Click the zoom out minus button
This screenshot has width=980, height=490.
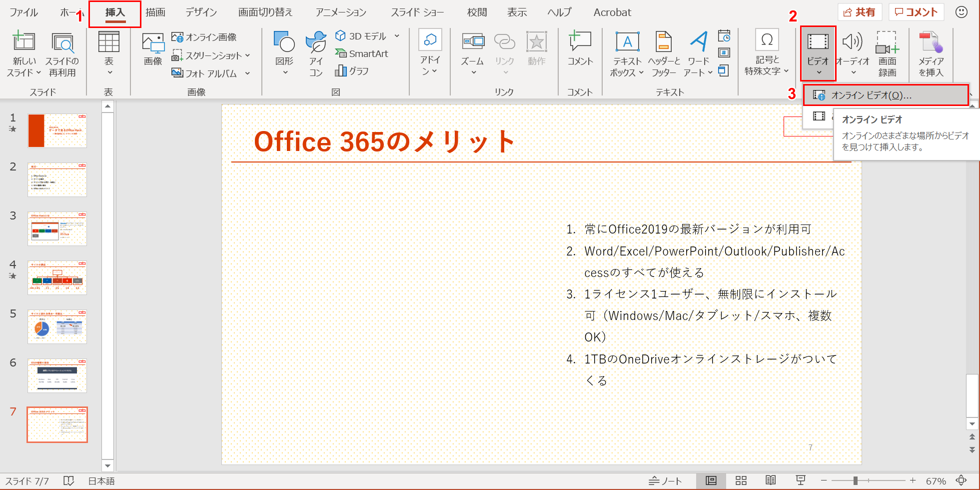point(824,480)
